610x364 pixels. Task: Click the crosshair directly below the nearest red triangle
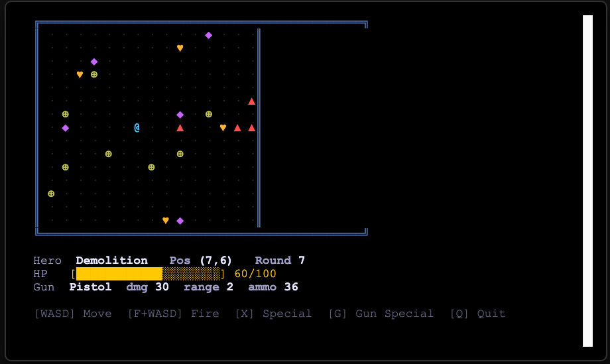[x=180, y=154]
